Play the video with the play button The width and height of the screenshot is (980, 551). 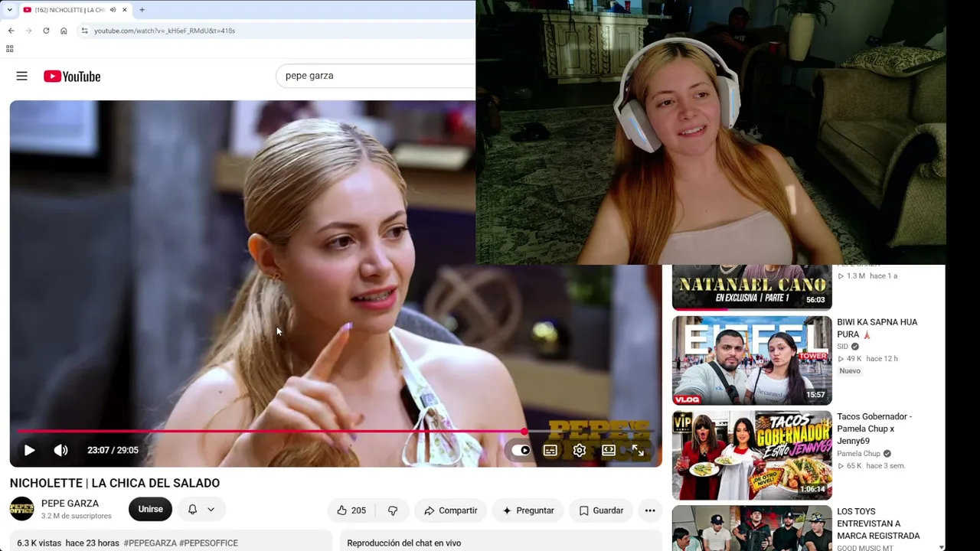[29, 450]
